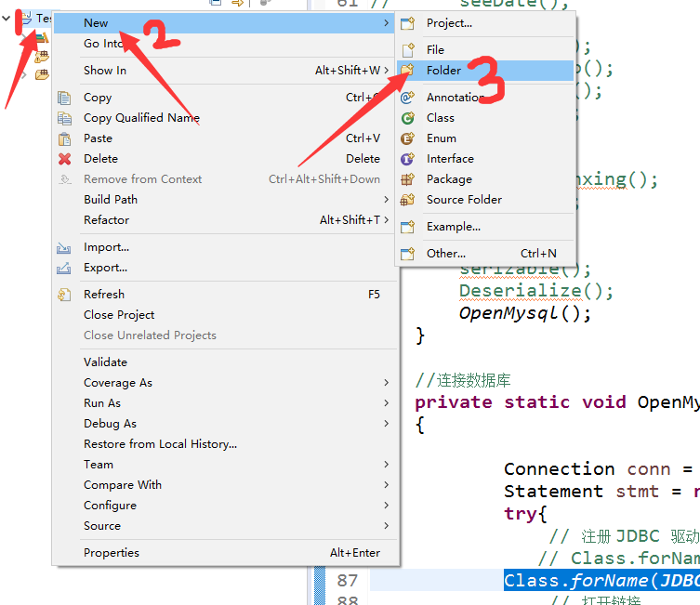700x605 pixels.
Task: Click the green Class icon
Action: click(407, 118)
